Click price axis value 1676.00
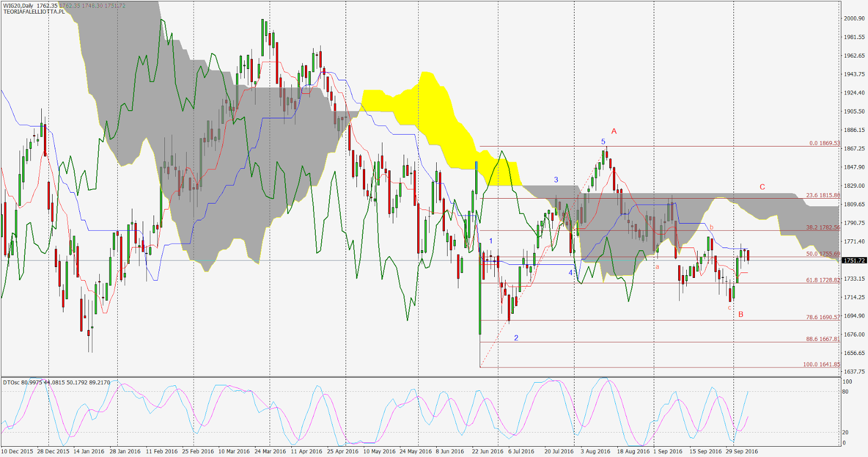The image size is (868, 457). pos(854,334)
